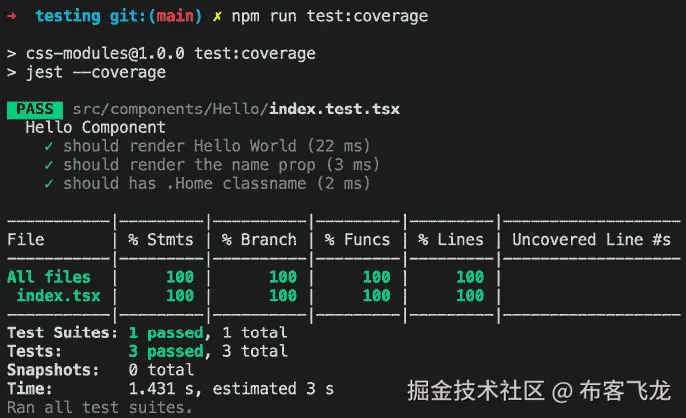Click the 'File' column header
Screen dimensions: 686x418
26,239
